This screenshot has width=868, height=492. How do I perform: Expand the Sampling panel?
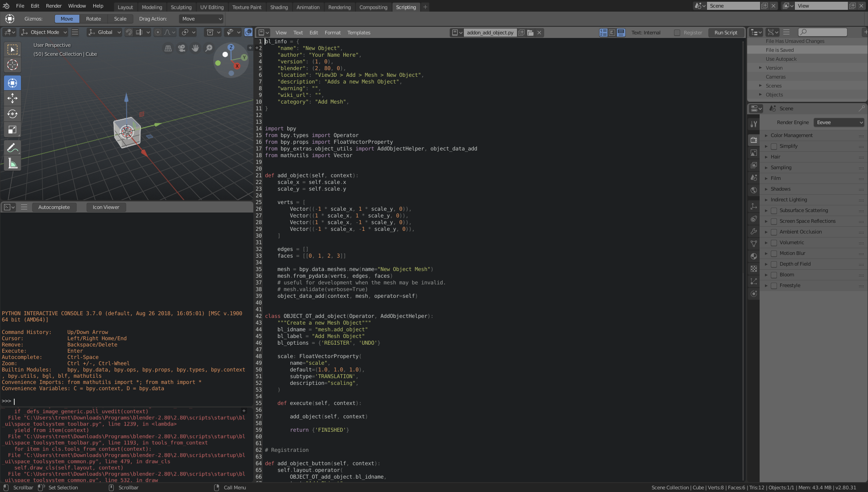pos(814,168)
